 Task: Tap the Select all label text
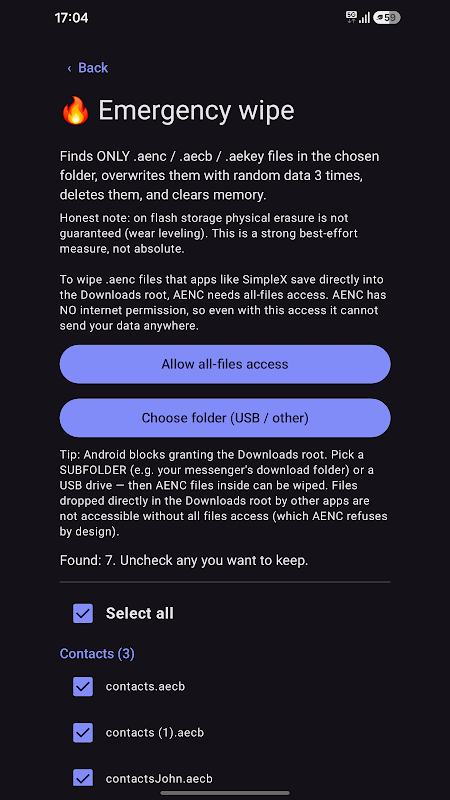pyautogui.click(x=140, y=613)
